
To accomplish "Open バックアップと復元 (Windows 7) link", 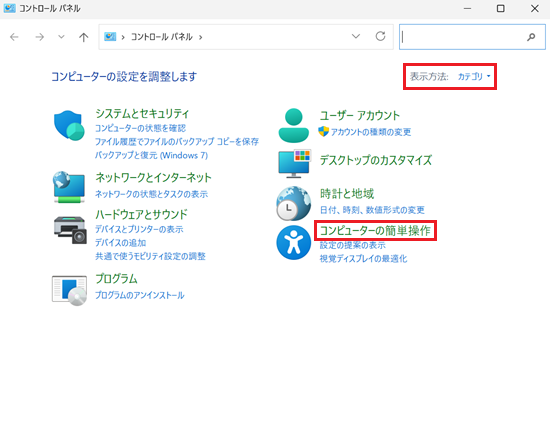I will [152, 155].
